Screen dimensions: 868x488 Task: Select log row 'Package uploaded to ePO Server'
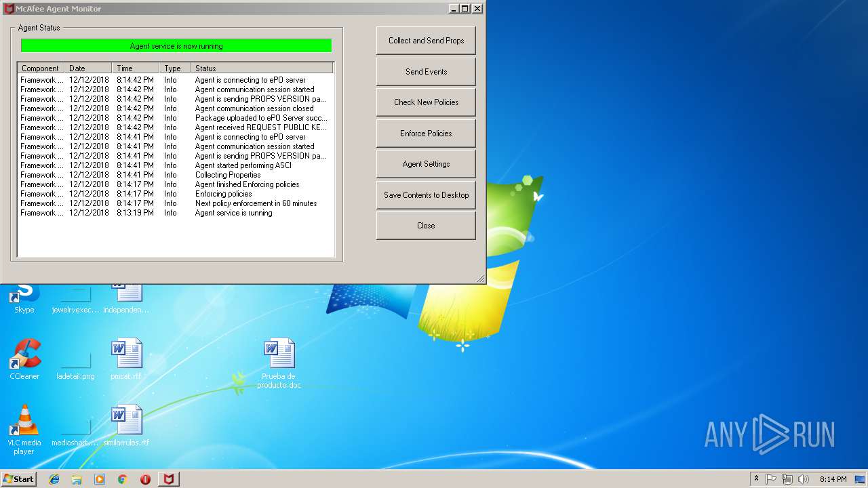pyautogui.click(x=176, y=118)
